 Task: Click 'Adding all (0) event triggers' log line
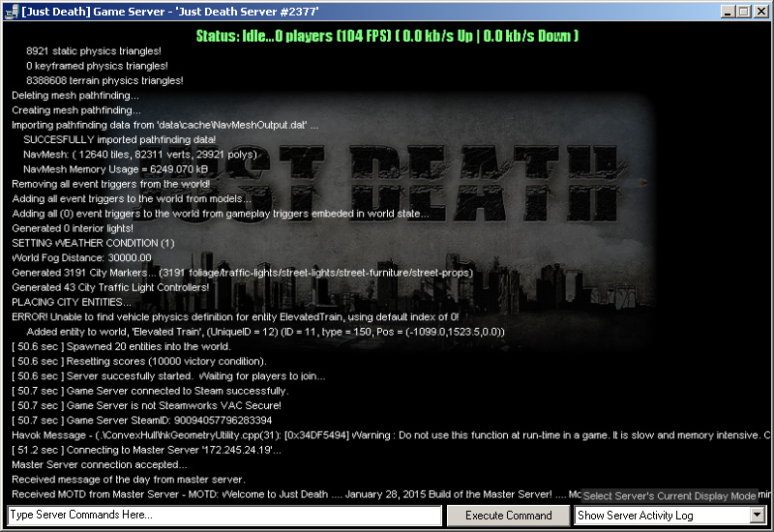[221, 214]
